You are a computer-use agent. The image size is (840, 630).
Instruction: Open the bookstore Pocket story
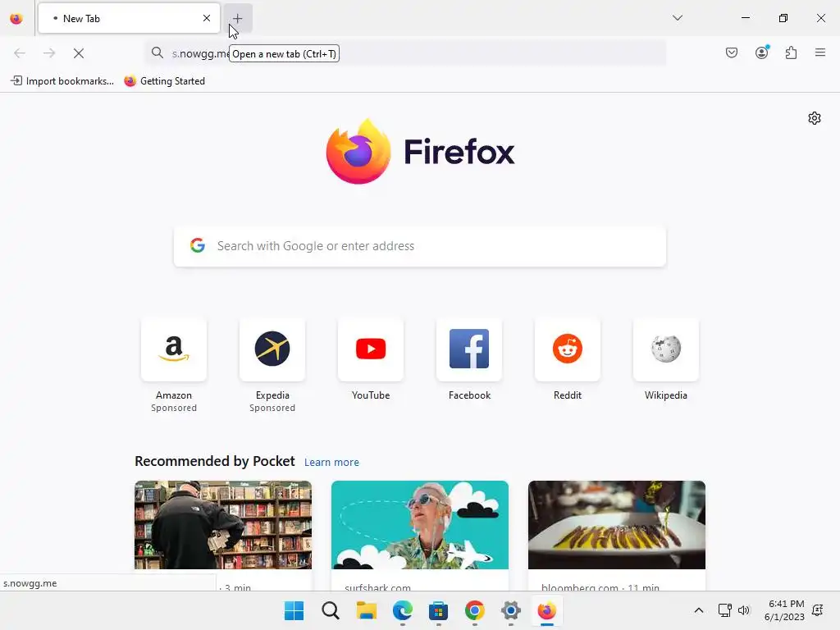tap(223, 525)
